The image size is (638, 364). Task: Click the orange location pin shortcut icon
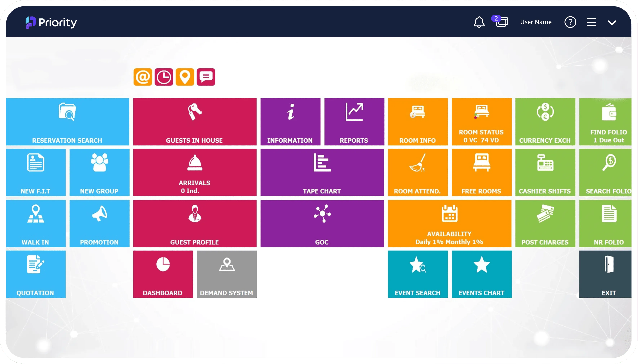click(x=185, y=77)
